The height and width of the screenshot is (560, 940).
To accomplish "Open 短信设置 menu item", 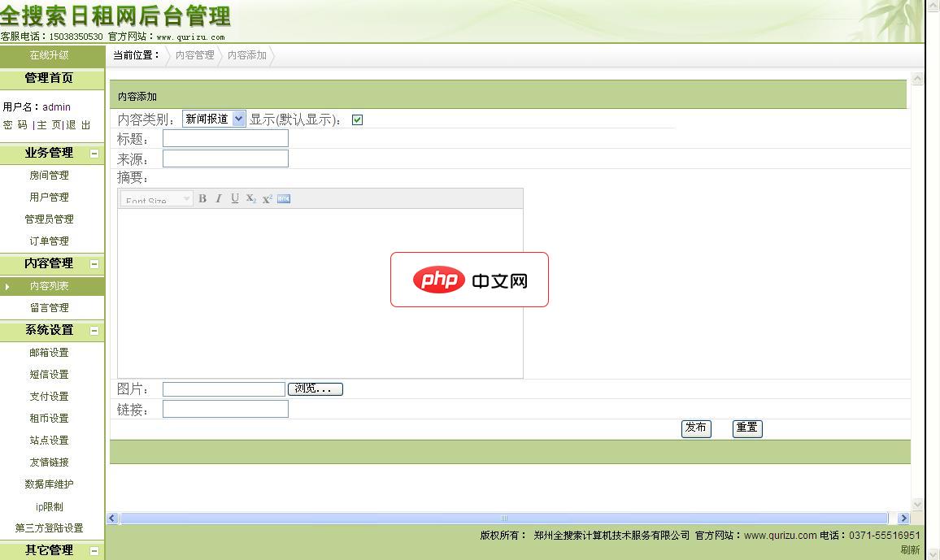I will [x=49, y=375].
